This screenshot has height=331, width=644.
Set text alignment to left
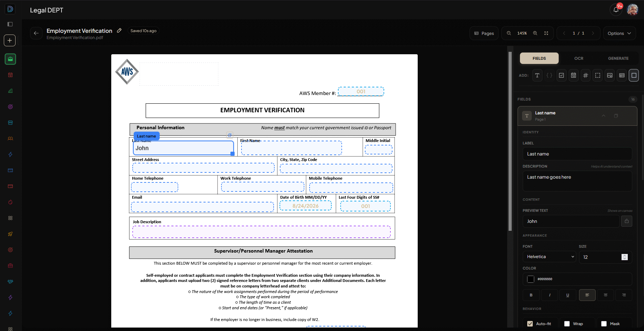pos(587,295)
